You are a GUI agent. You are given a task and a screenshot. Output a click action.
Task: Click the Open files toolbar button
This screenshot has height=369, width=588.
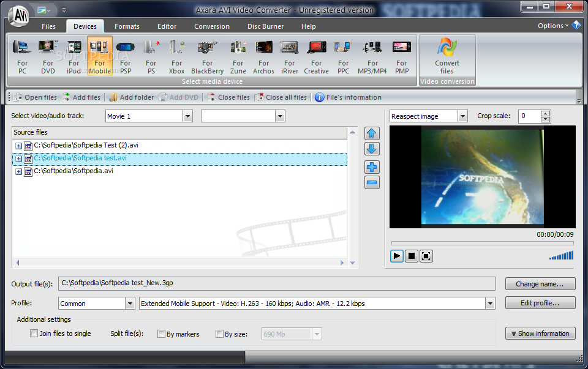click(36, 97)
